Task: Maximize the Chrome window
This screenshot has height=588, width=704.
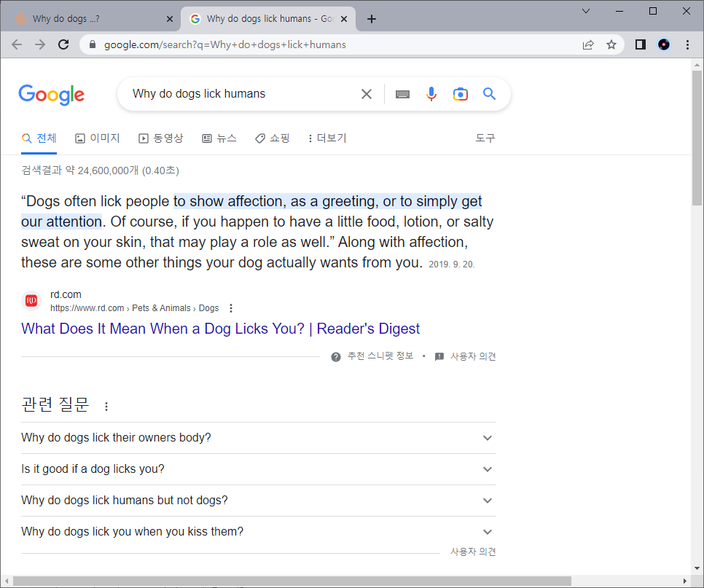Action: pyautogui.click(x=653, y=11)
